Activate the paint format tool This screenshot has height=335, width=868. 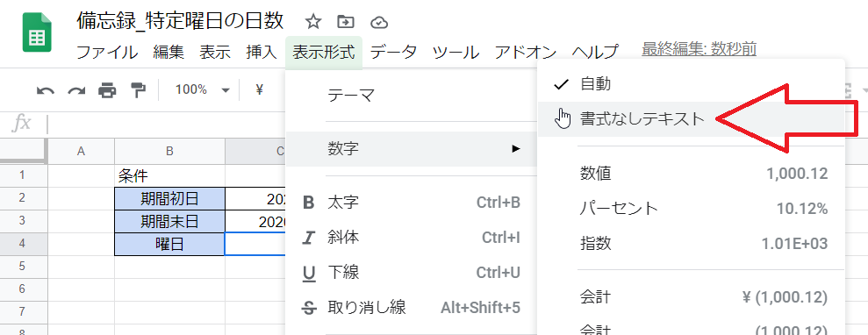pos(139,89)
